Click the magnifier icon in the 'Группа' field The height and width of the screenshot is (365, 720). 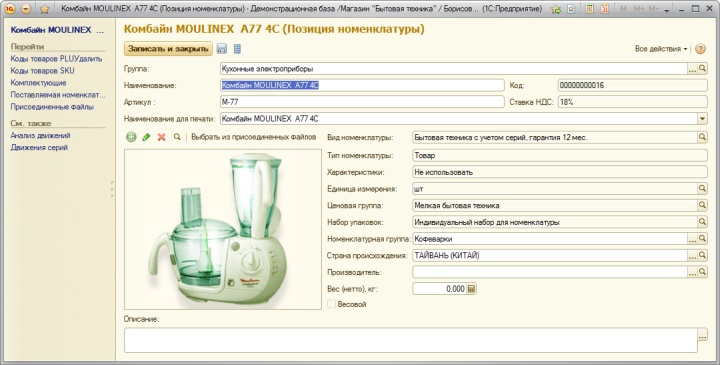click(702, 69)
